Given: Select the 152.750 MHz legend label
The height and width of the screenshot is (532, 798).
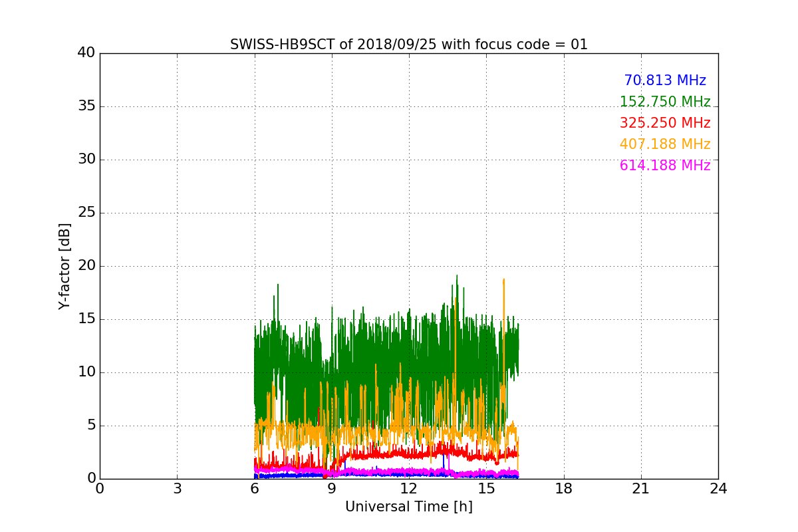Looking at the screenshot, I should point(665,102).
